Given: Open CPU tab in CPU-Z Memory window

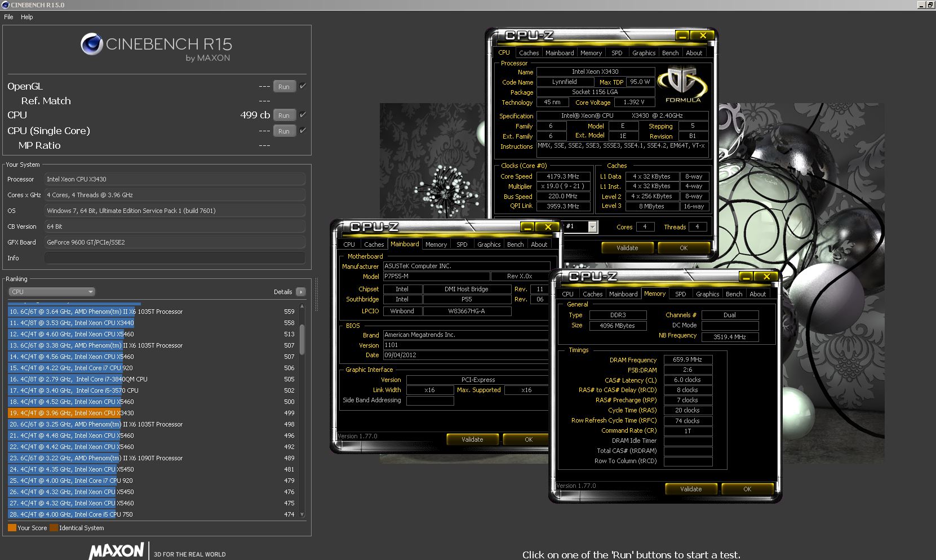Looking at the screenshot, I should click(x=568, y=294).
